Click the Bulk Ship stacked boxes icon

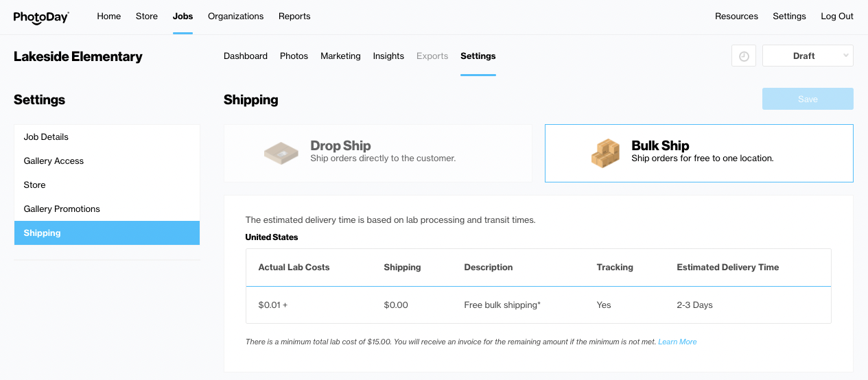point(605,153)
